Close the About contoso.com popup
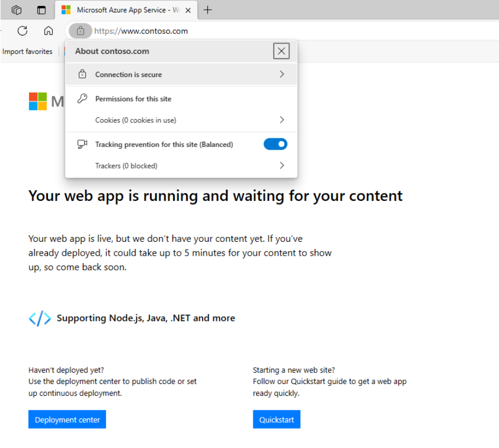This screenshot has width=499, height=448. (281, 51)
